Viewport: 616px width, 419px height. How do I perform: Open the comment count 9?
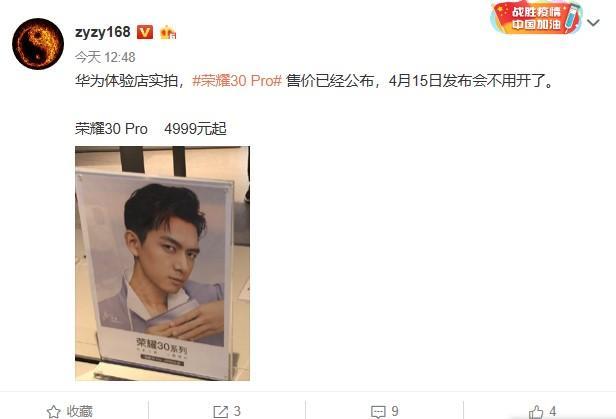395,411
